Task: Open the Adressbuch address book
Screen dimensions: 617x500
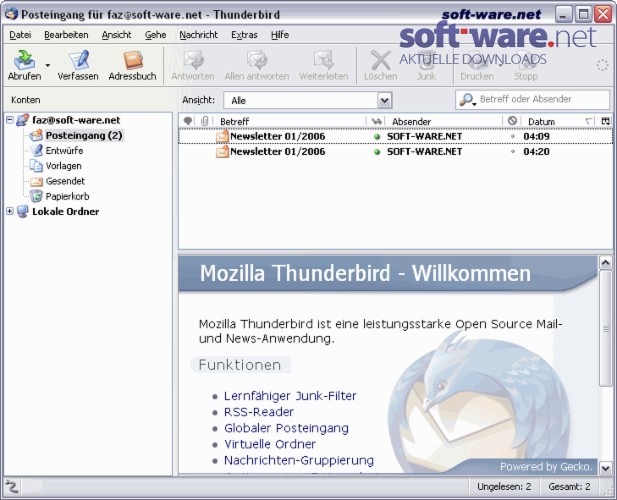Action: coord(132,66)
